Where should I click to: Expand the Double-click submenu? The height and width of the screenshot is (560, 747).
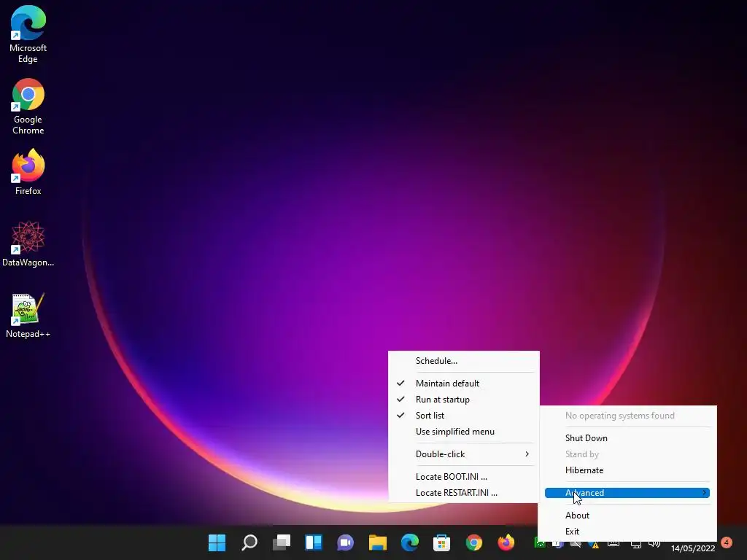point(463,454)
